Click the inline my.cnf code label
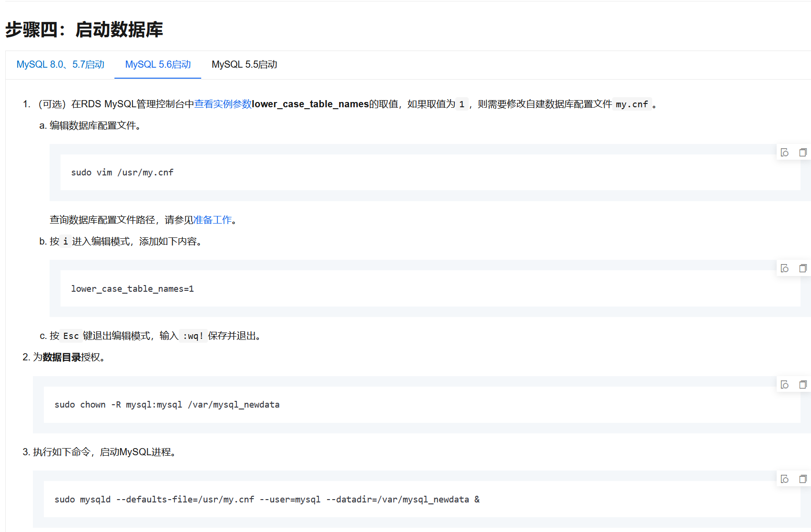This screenshot has height=532, width=811. (x=632, y=104)
